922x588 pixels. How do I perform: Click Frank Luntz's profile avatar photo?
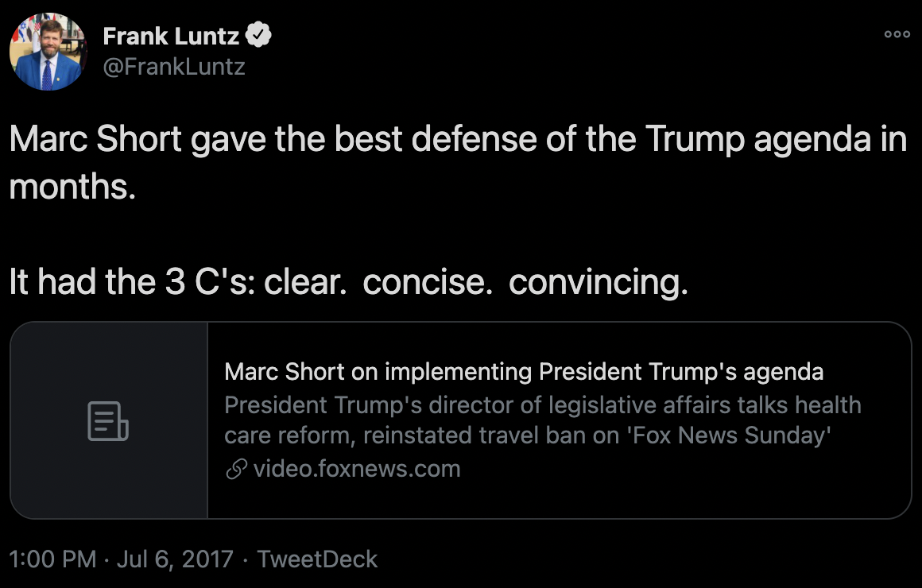[47, 51]
